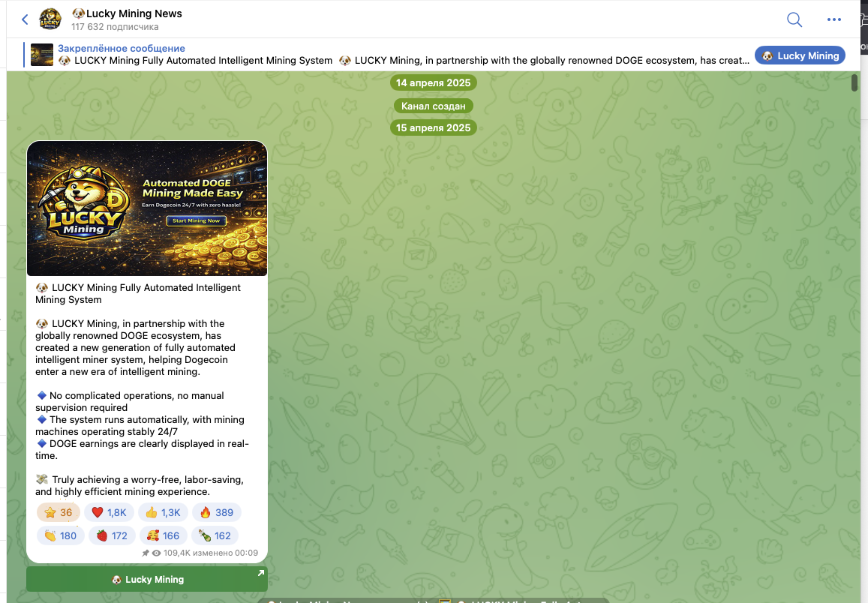Image resolution: width=868 pixels, height=603 pixels.
Task: Click the pinned message label Закреплённое сообщение
Action: click(x=122, y=48)
